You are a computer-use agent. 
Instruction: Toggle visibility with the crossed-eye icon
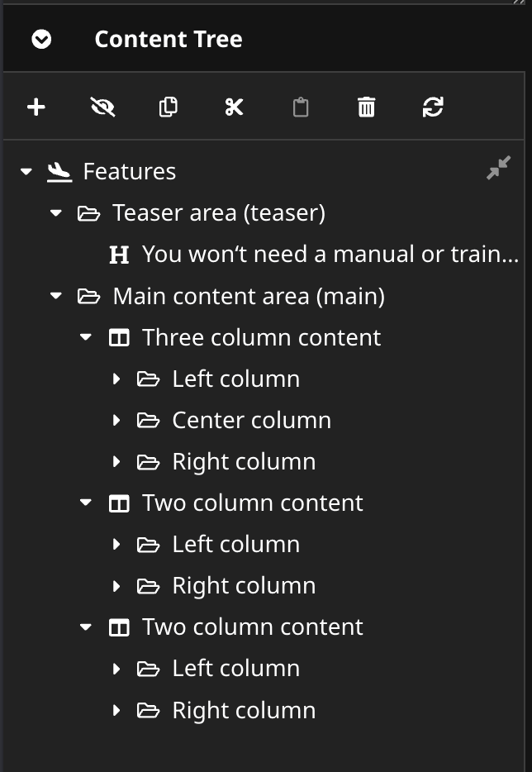(102, 107)
